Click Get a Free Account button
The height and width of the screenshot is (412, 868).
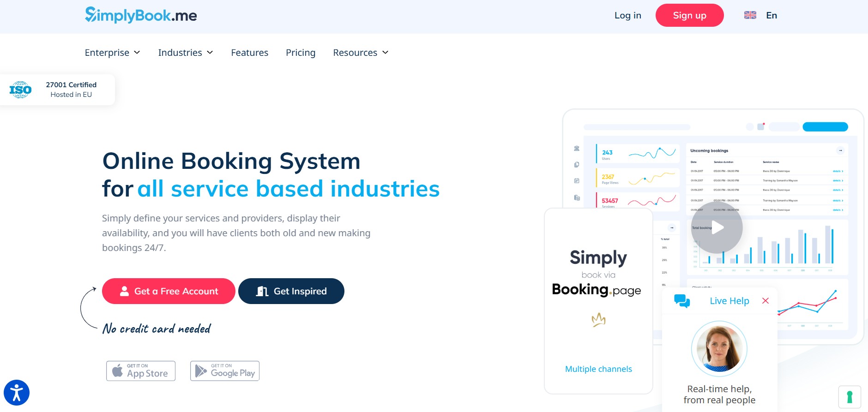click(x=169, y=291)
